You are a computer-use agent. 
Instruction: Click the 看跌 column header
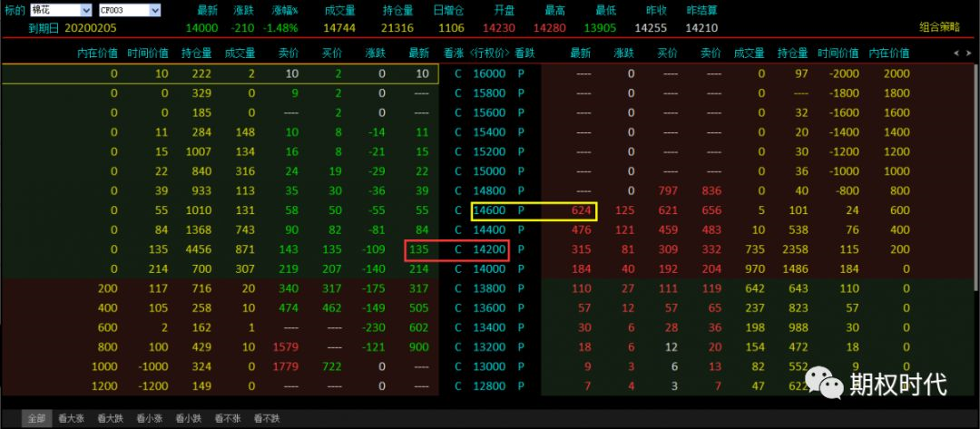click(524, 54)
